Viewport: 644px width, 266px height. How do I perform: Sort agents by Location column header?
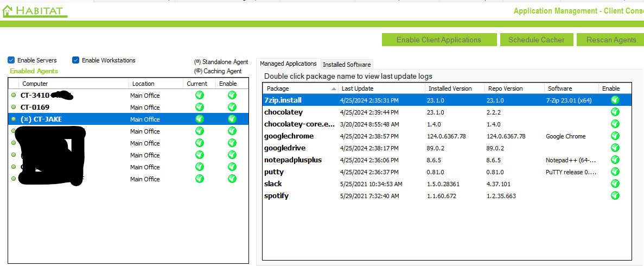(156, 84)
